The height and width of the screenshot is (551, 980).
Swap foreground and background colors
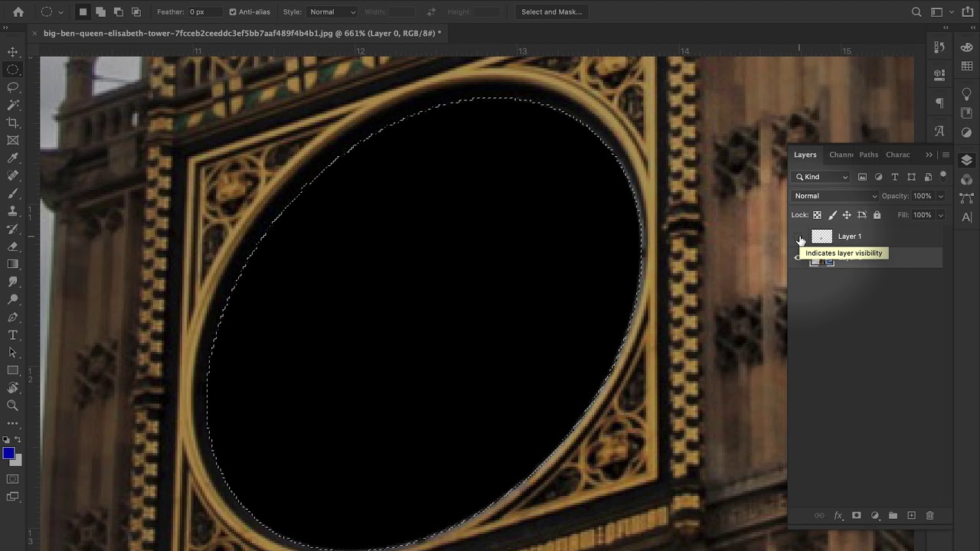tap(17, 440)
